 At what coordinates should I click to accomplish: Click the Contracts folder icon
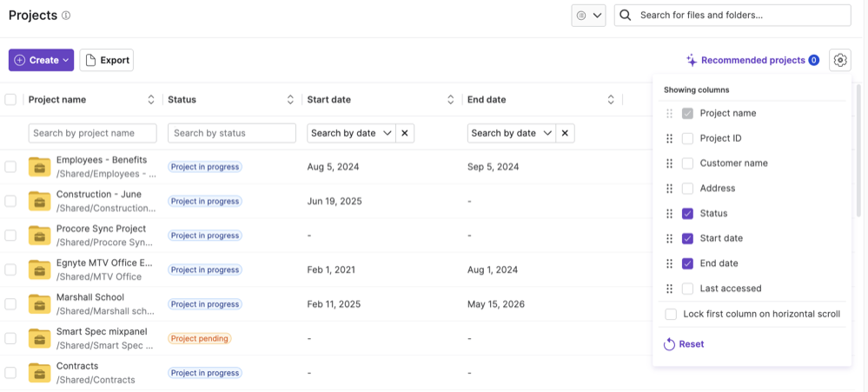pyautogui.click(x=40, y=373)
